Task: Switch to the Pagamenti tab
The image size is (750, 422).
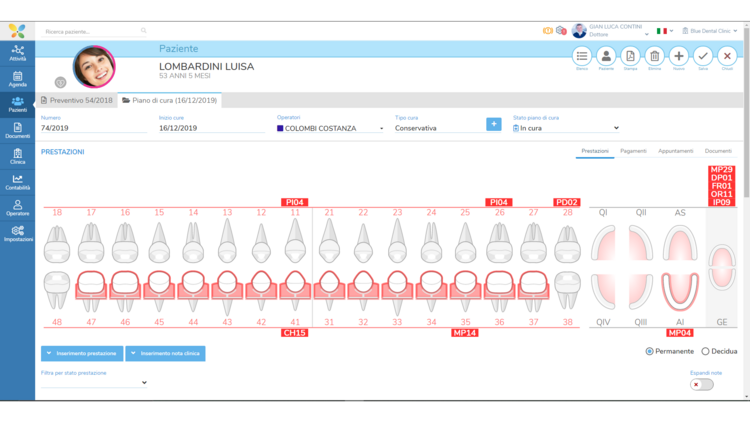Action: (633, 151)
